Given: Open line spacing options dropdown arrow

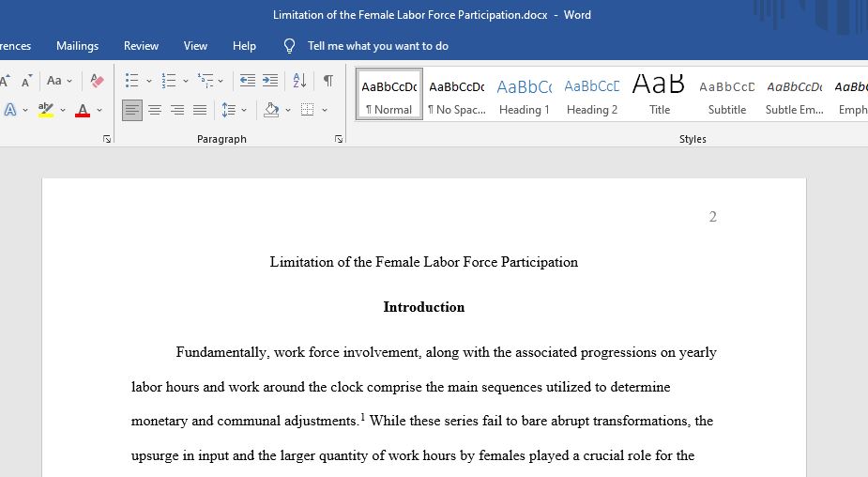Looking at the screenshot, I should 244,110.
